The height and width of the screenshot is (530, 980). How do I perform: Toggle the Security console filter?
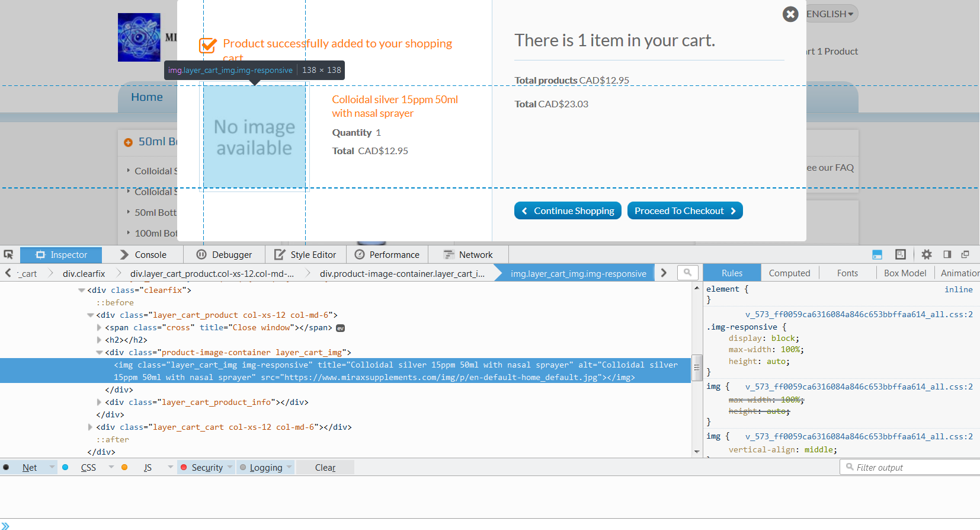207,467
